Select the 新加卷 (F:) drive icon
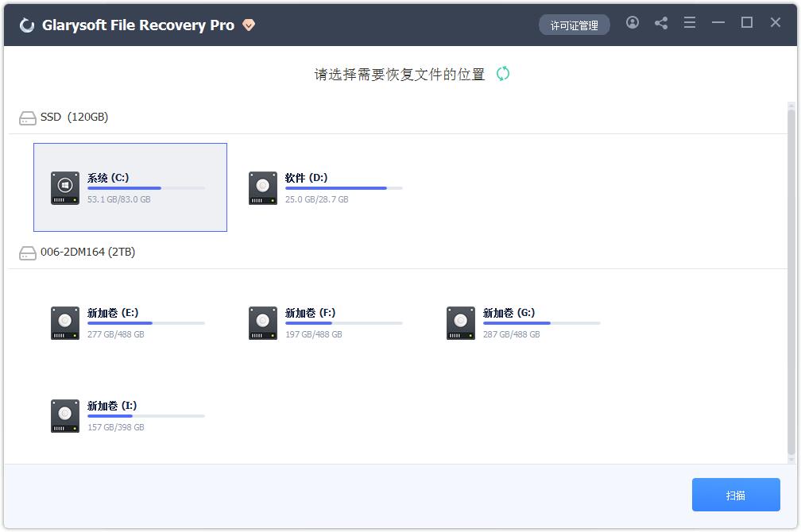The width and height of the screenshot is (801, 532). click(262, 322)
